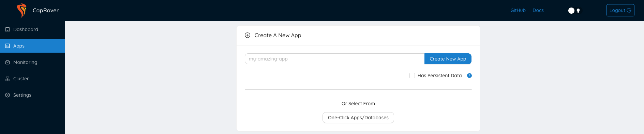
Task: Open the GitHub link in header
Action: tap(518, 10)
